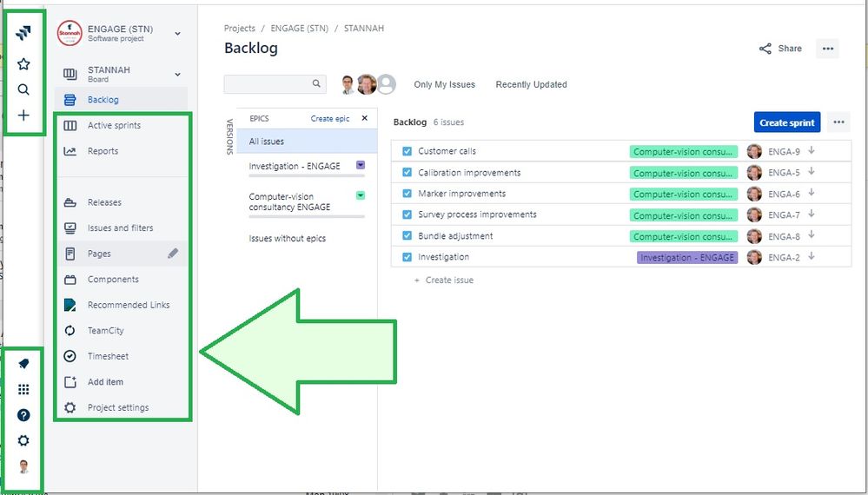Click the blue Create sprint button

(x=786, y=122)
